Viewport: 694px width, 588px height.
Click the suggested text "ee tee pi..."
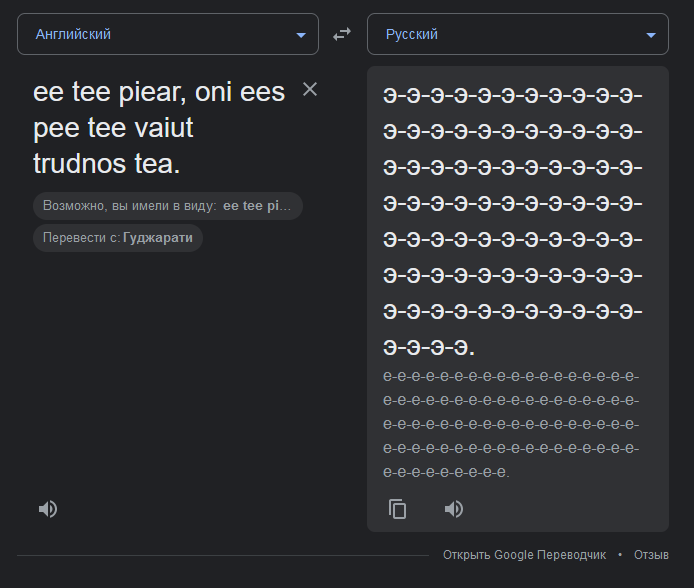(x=257, y=206)
